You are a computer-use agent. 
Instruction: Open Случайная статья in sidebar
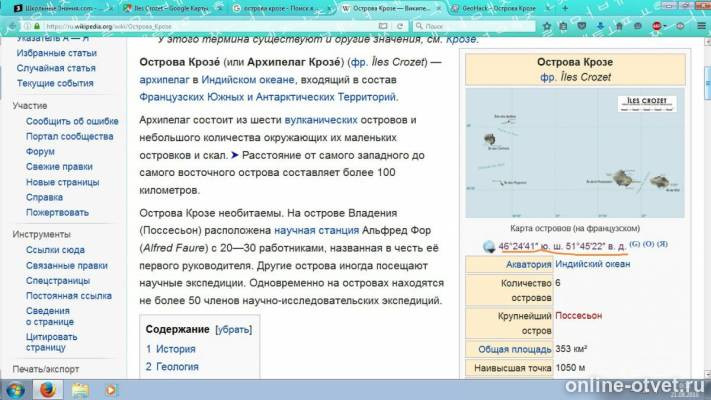(x=56, y=68)
